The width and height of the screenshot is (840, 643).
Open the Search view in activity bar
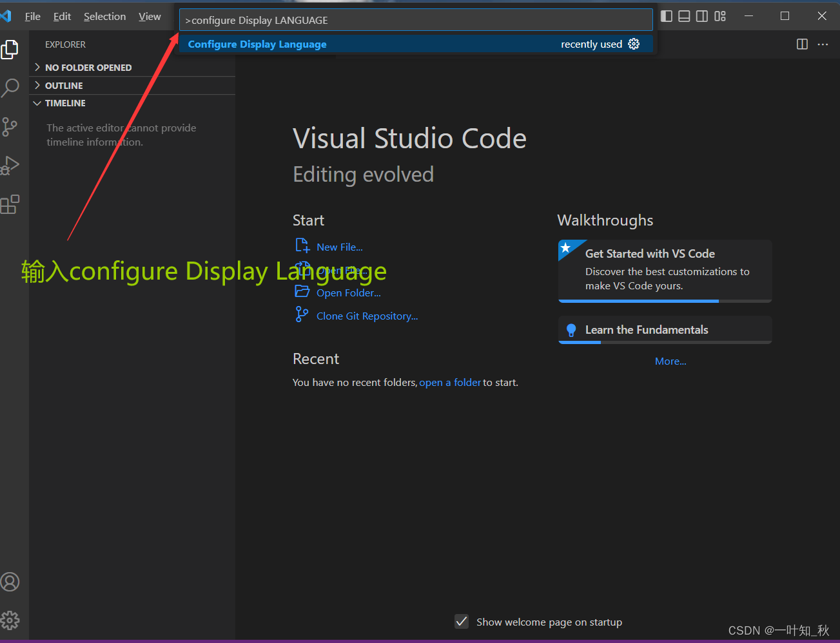(x=10, y=88)
